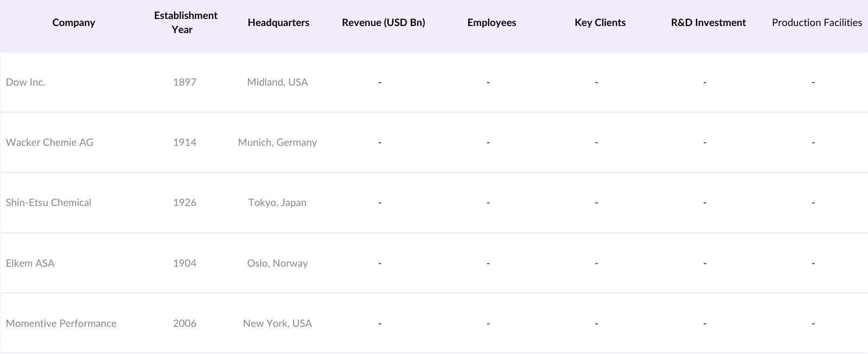Click the Establishment Year column header
Screen dimensions: 868x354
(186, 23)
